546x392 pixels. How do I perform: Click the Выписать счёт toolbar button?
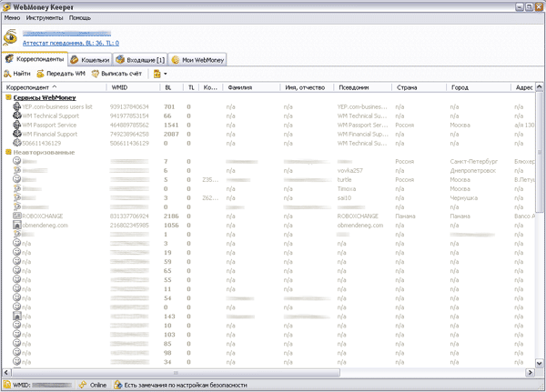116,74
